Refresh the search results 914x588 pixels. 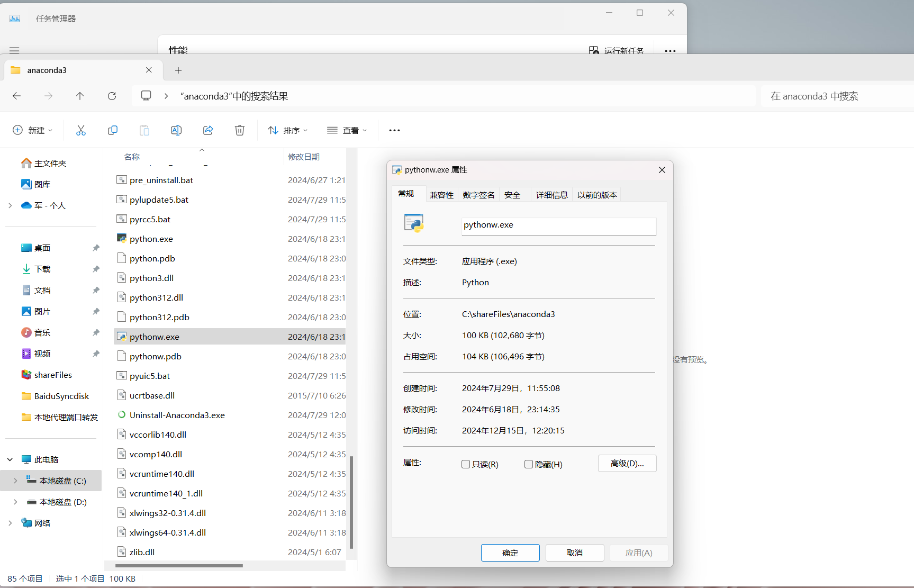(112, 96)
